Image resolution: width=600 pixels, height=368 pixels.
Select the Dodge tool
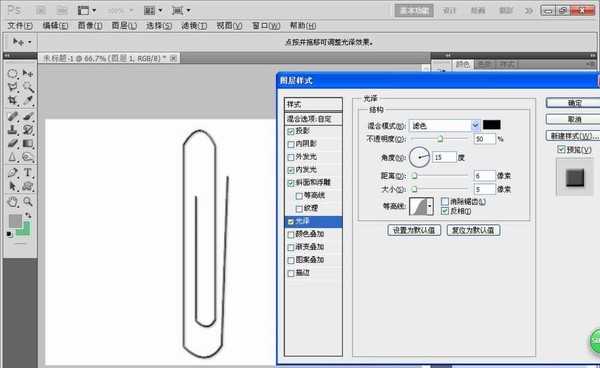[x=28, y=157]
